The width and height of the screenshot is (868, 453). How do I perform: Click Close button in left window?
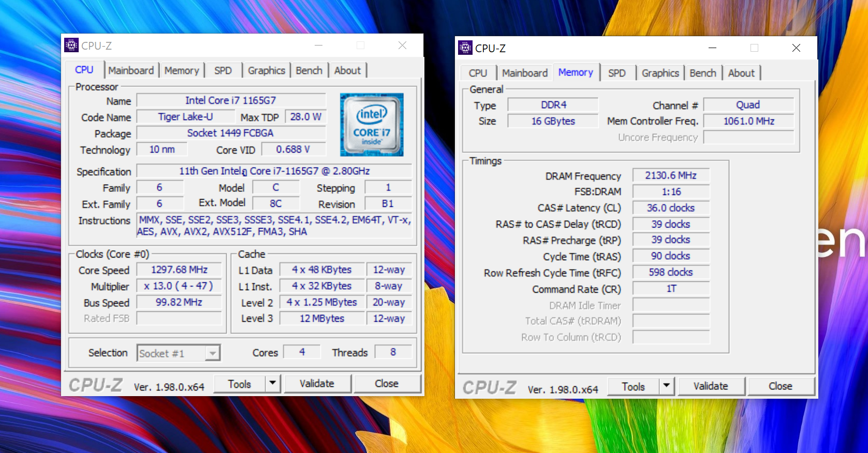387,384
